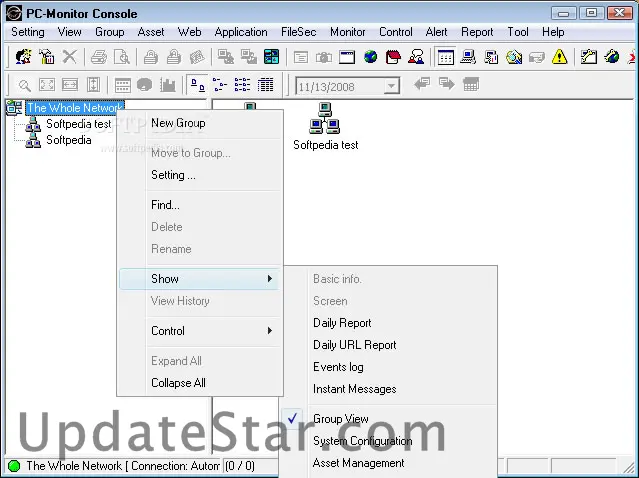Open the date dropdown arrow beside 11/13/2008
The height and width of the screenshot is (478, 639).
tap(391, 86)
